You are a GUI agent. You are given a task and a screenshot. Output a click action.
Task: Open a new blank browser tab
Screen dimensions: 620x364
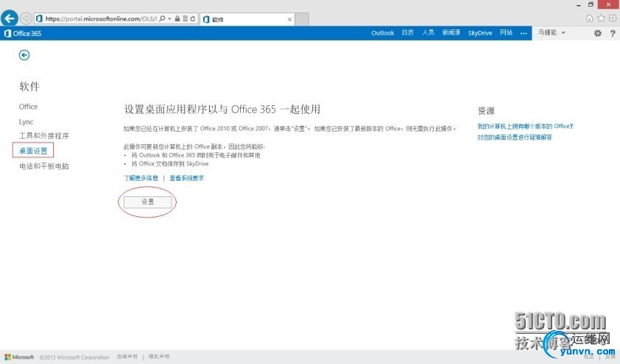tap(302, 19)
